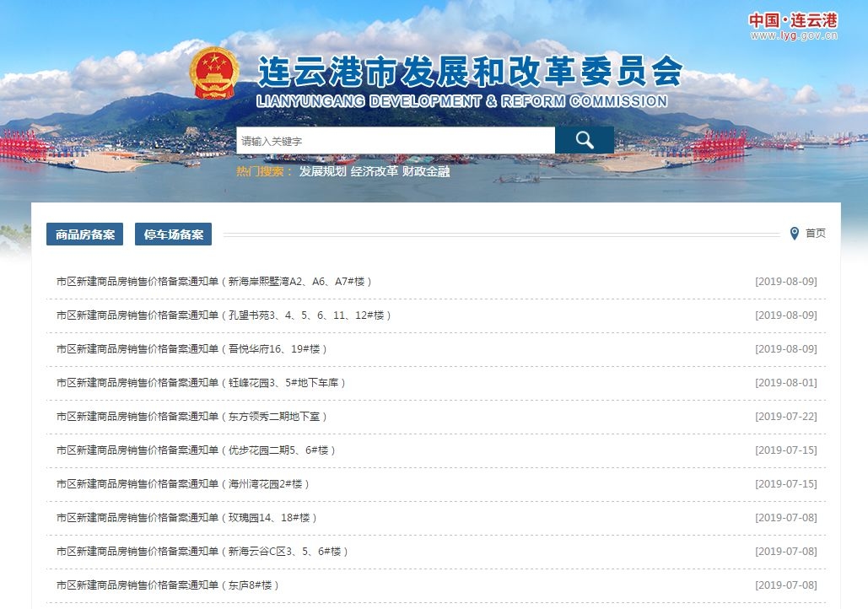The image size is (868, 609).
Task: Click the 热门搜索 label
Action: coord(265,171)
